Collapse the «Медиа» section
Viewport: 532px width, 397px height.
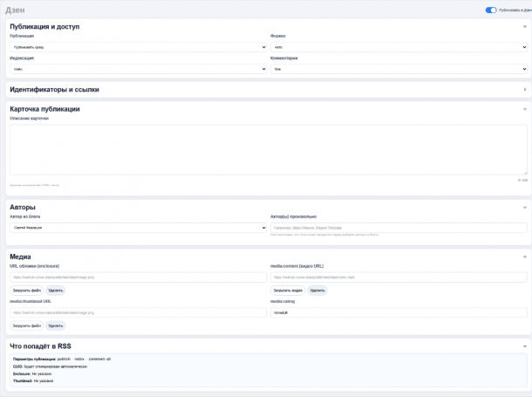(524, 257)
